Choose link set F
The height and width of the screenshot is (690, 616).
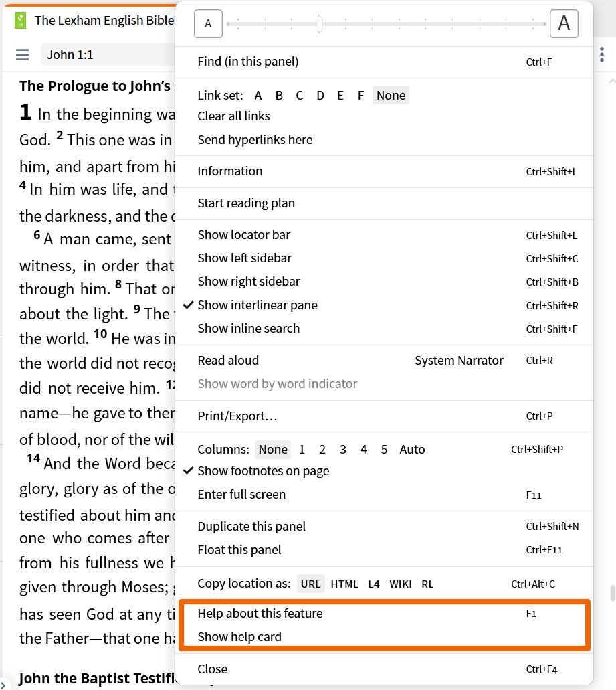click(x=361, y=96)
